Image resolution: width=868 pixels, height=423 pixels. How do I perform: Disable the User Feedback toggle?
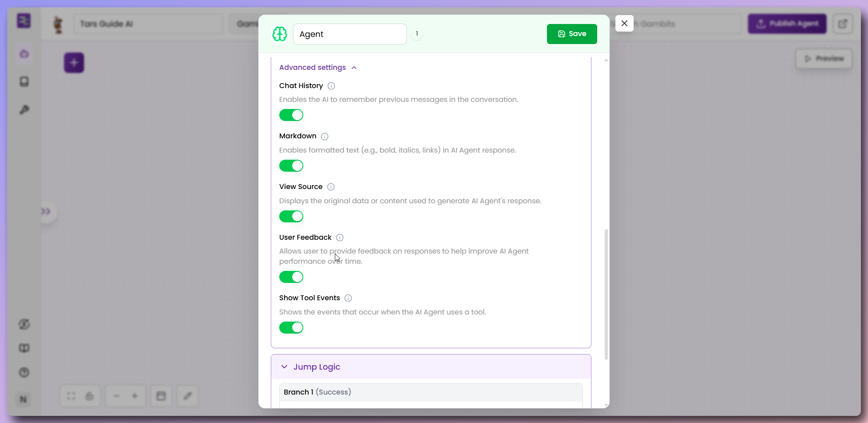(x=291, y=277)
